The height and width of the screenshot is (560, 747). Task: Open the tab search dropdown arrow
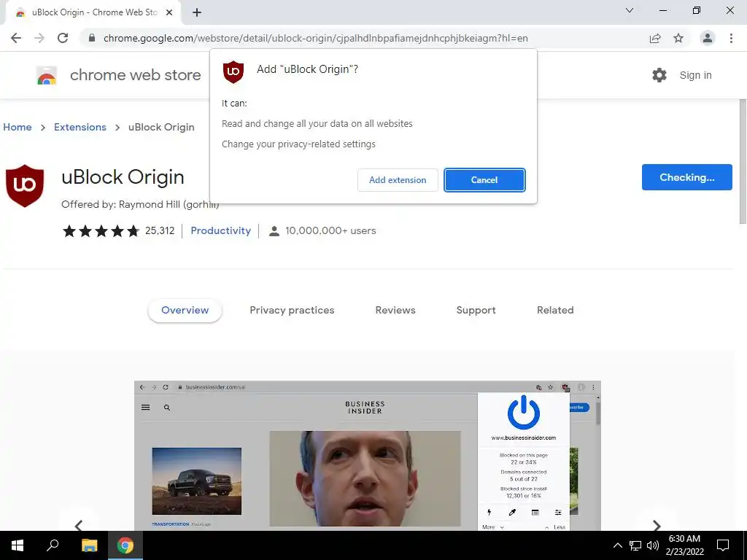pos(630,10)
